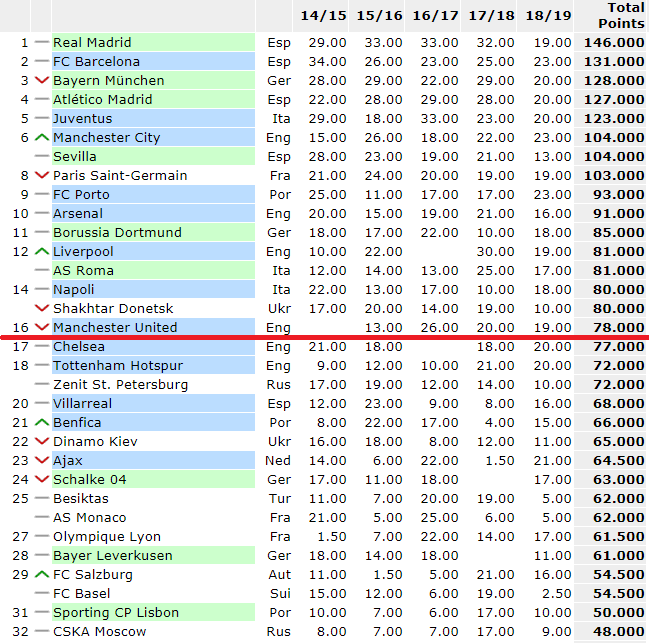Click the red down arrow beside Bayern München
Screen dimensions: 649x643
pos(42,80)
